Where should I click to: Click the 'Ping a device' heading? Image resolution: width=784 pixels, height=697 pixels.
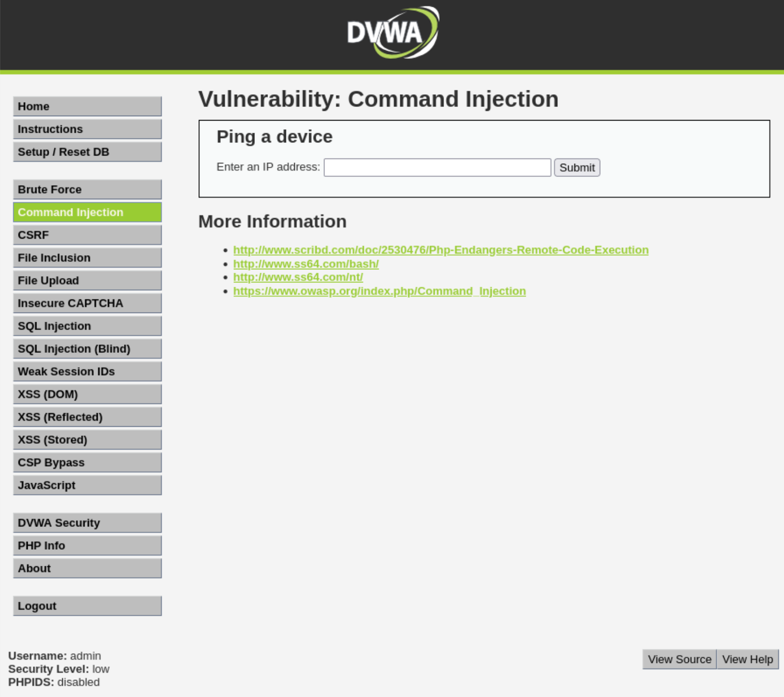[x=274, y=137]
